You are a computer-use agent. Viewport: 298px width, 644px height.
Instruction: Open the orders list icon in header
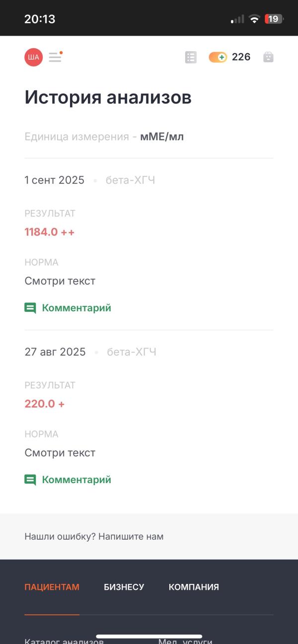click(191, 57)
